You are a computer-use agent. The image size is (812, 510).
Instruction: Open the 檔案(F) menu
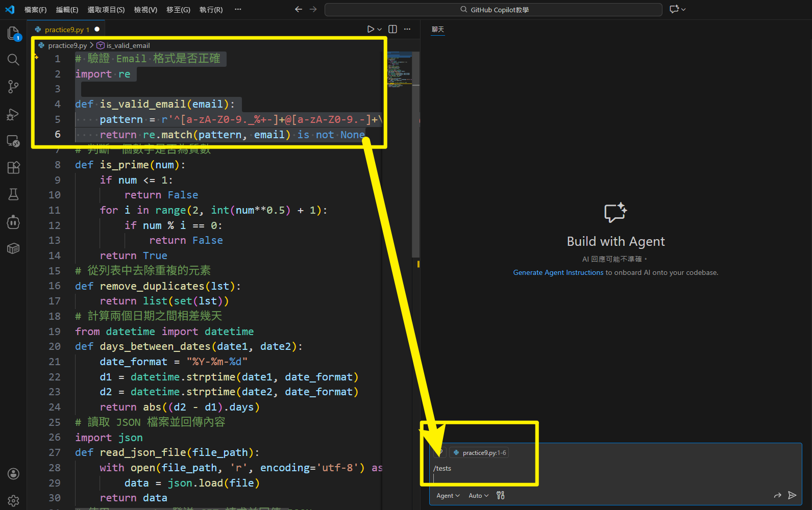pos(35,10)
